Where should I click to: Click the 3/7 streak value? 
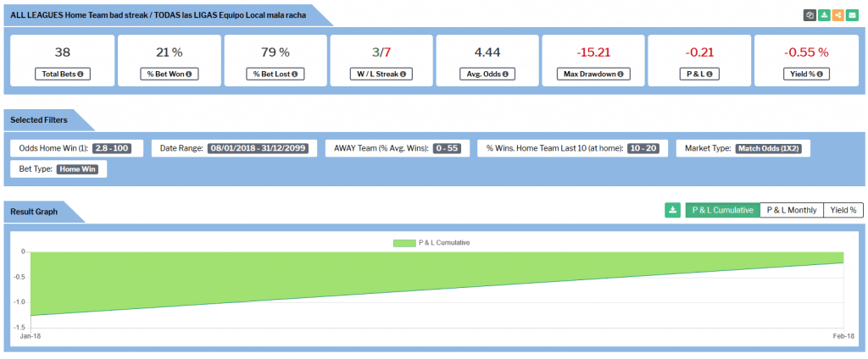click(x=381, y=52)
